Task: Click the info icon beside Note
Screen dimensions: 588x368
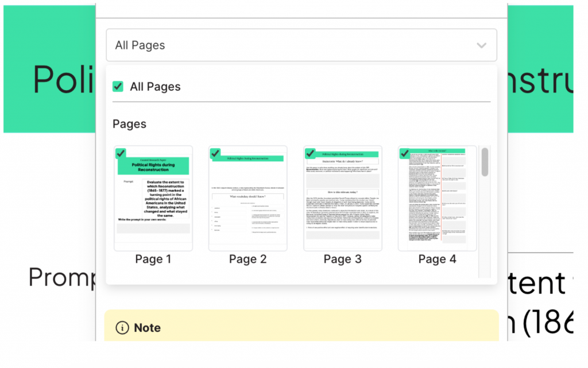Action: click(122, 328)
